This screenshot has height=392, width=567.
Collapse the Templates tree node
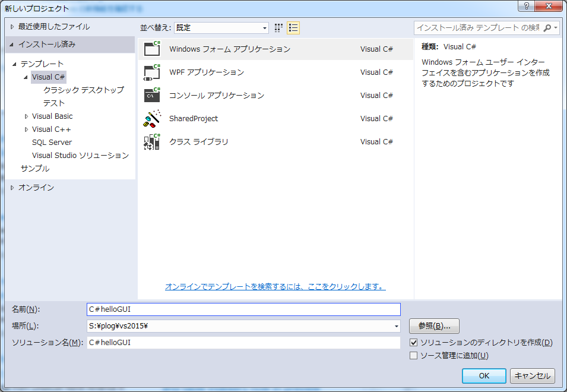[x=14, y=64]
